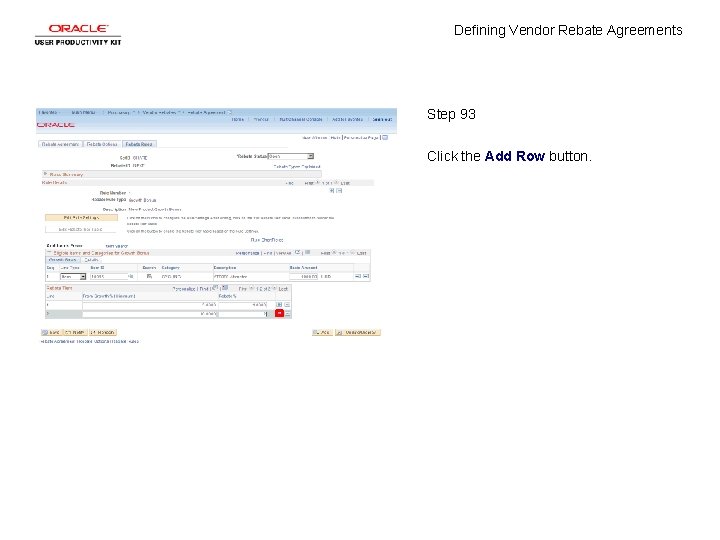The height and width of the screenshot is (540, 720).
Task: Download Eligible Items grid to spreadsheet icon
Action: click(308, 252)
